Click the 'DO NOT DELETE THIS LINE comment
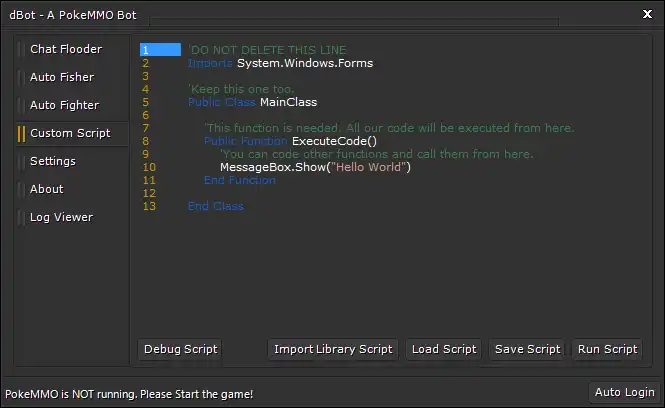This screenshot has width=665, height=408. click(267, 50)
